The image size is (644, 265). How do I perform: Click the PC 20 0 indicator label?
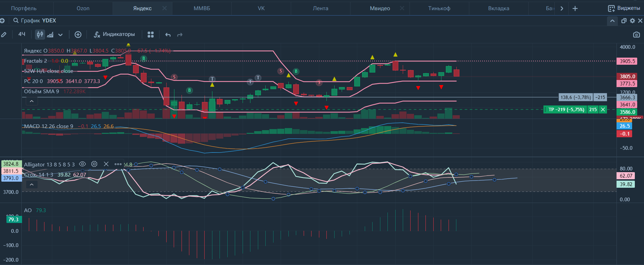pyautogui.click(x=34, y=81)
